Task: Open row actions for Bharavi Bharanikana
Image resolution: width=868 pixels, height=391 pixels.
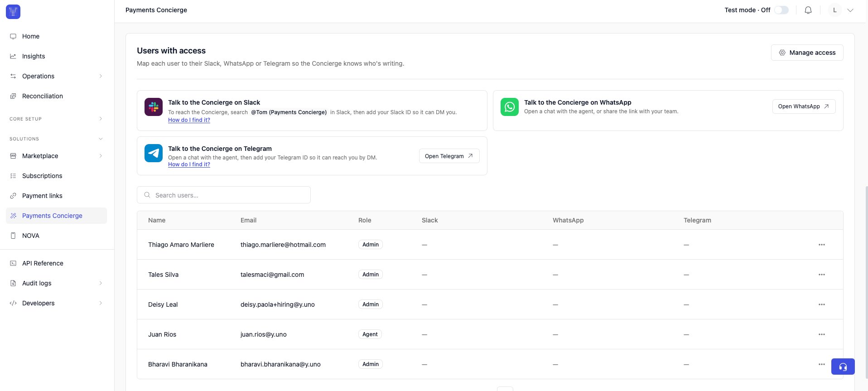Action: [x=822, y=364]
